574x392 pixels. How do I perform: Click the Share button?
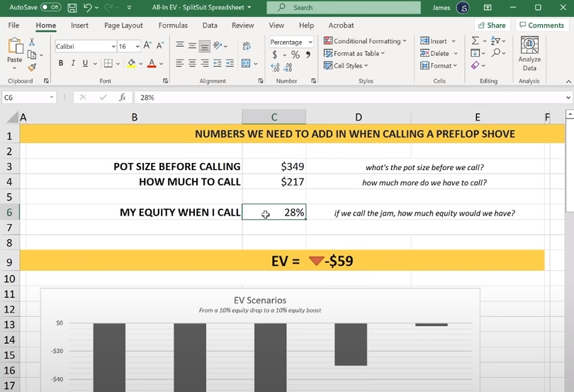tap(491, 26)
